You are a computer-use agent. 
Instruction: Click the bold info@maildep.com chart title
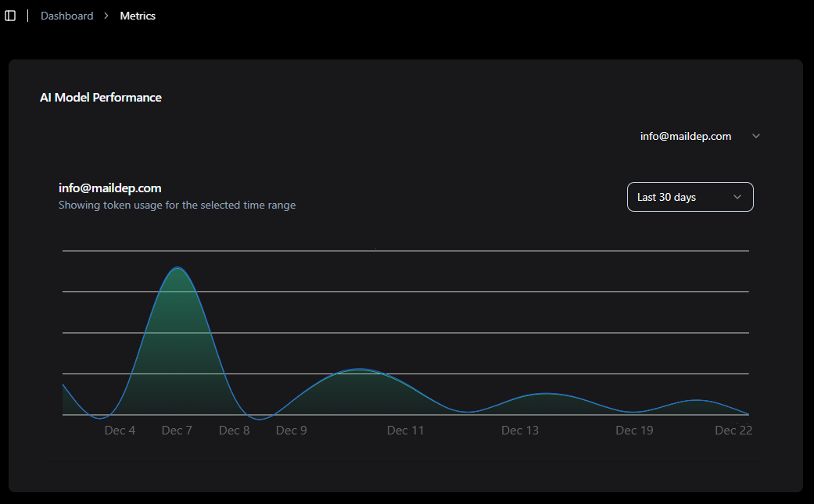click(x=110, y=188)
